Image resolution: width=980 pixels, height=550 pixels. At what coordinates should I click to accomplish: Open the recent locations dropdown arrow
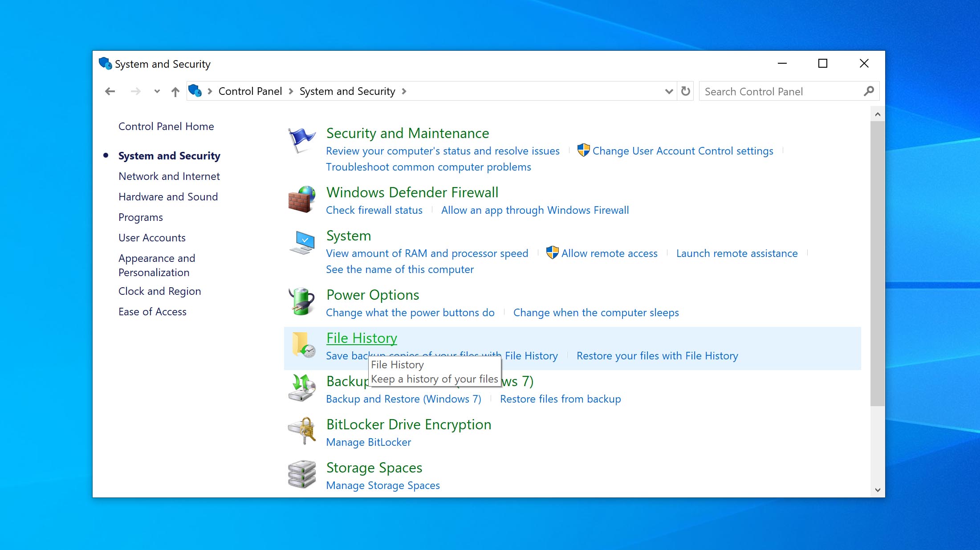157,91
